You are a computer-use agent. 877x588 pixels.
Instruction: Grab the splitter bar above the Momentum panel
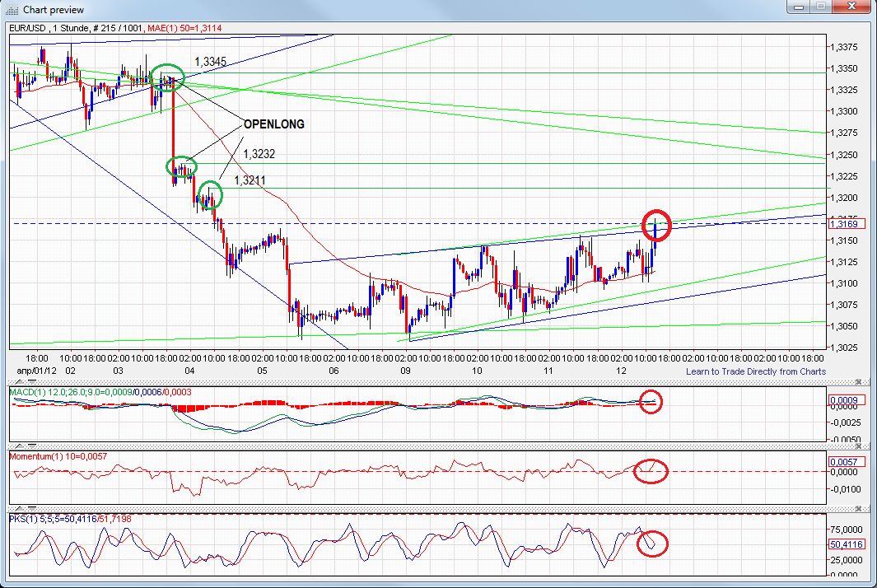point(438,446)
